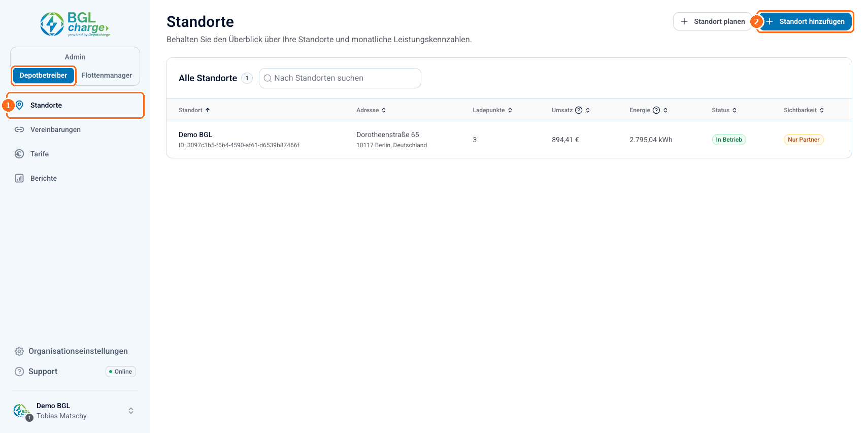Sort by the Standort column header
868x433 pixels.
(194, 110)
